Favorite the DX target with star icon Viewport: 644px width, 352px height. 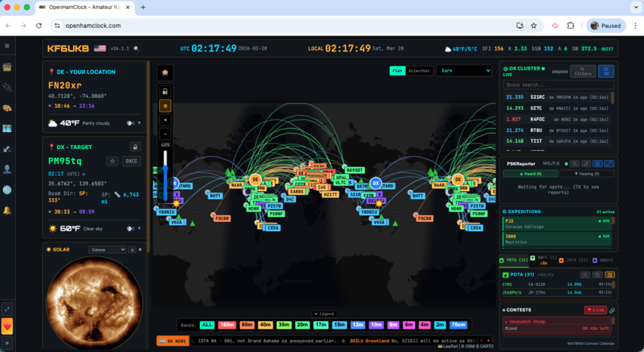[x=112, y=162]
